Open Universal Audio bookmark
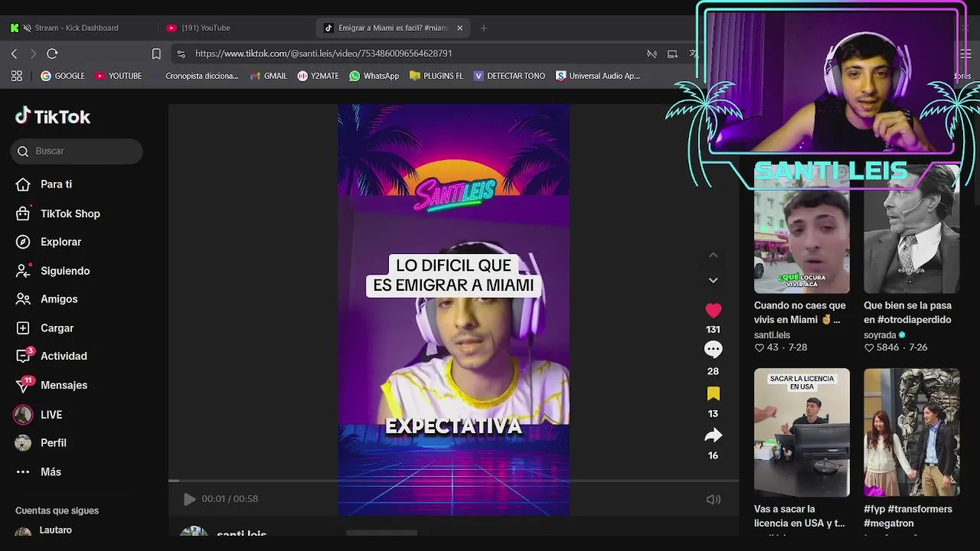 pos(598,76)
